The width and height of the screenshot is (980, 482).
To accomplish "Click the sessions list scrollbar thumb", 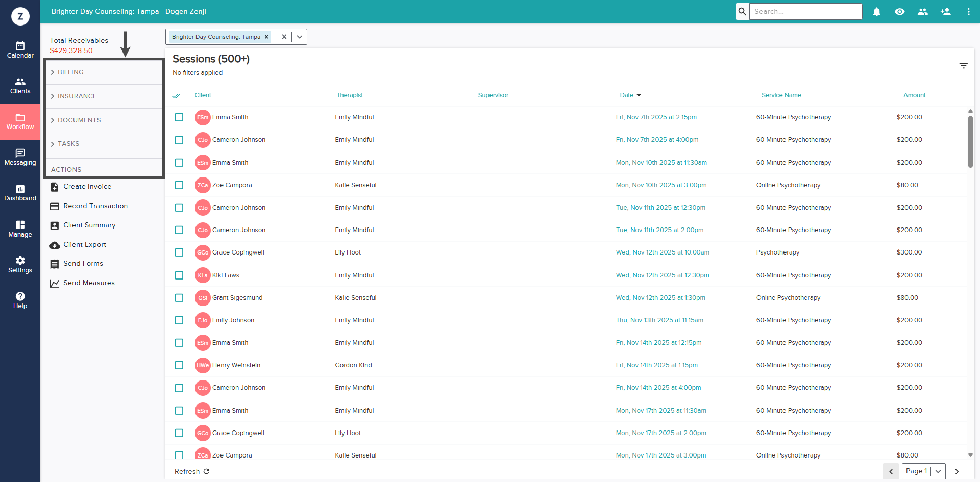I will 970,142.
